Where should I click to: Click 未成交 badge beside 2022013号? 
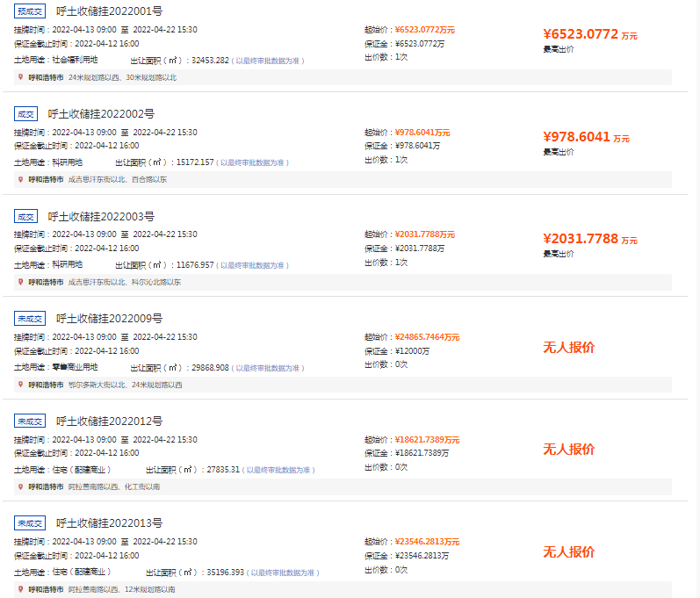(x=29, y=523)
